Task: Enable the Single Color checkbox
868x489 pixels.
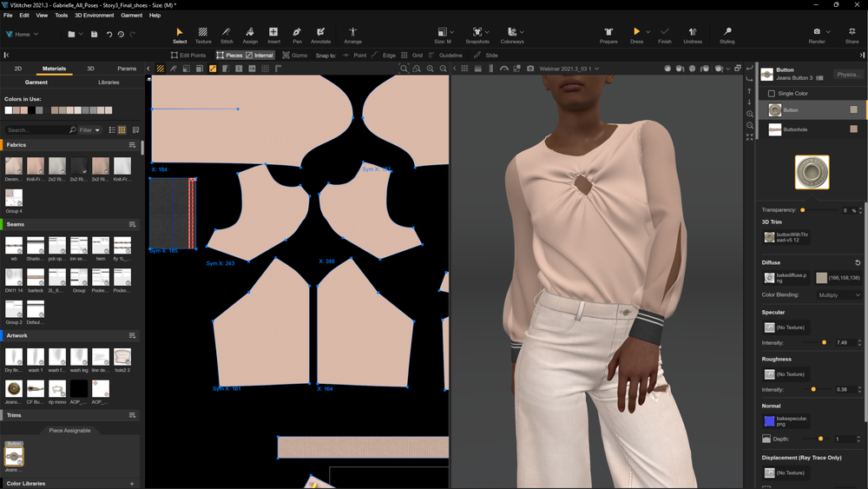Action: 771,94
